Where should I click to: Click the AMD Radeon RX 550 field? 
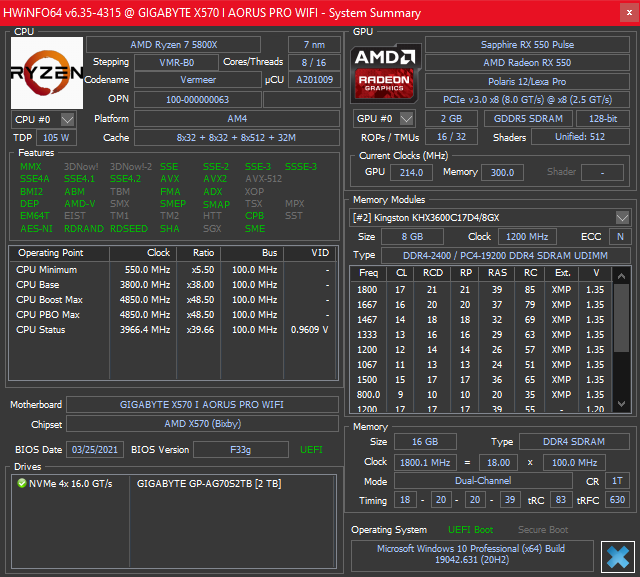tap(527, 63)
